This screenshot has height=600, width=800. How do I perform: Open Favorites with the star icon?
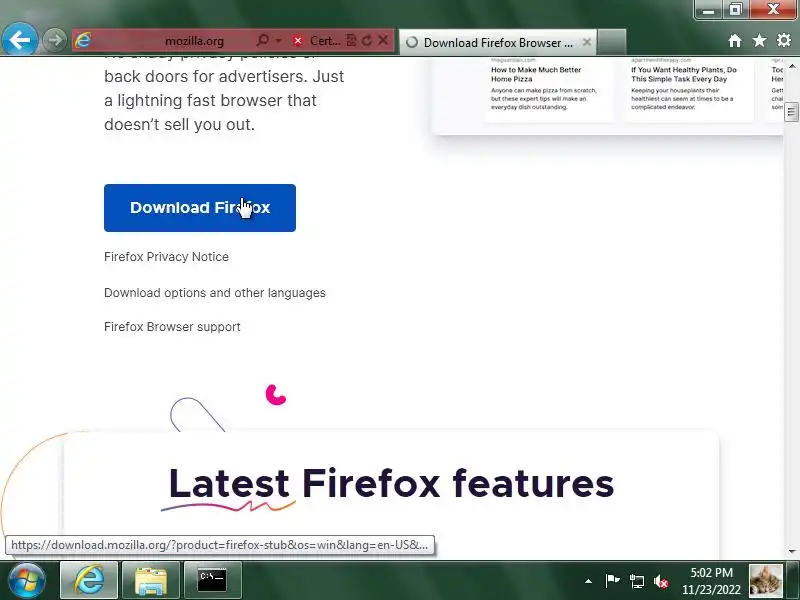(759, 40)
